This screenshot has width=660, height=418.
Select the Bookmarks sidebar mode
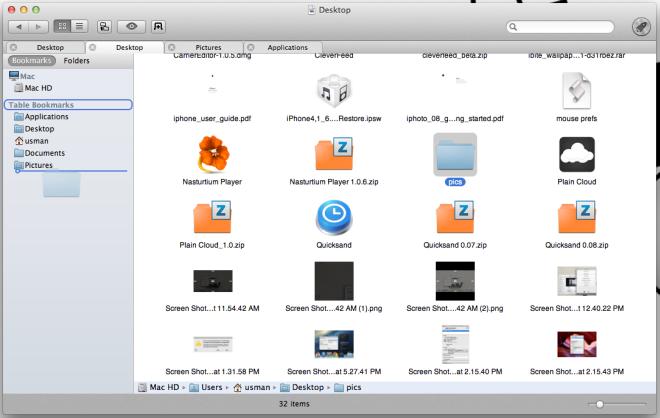click(32, 61)
